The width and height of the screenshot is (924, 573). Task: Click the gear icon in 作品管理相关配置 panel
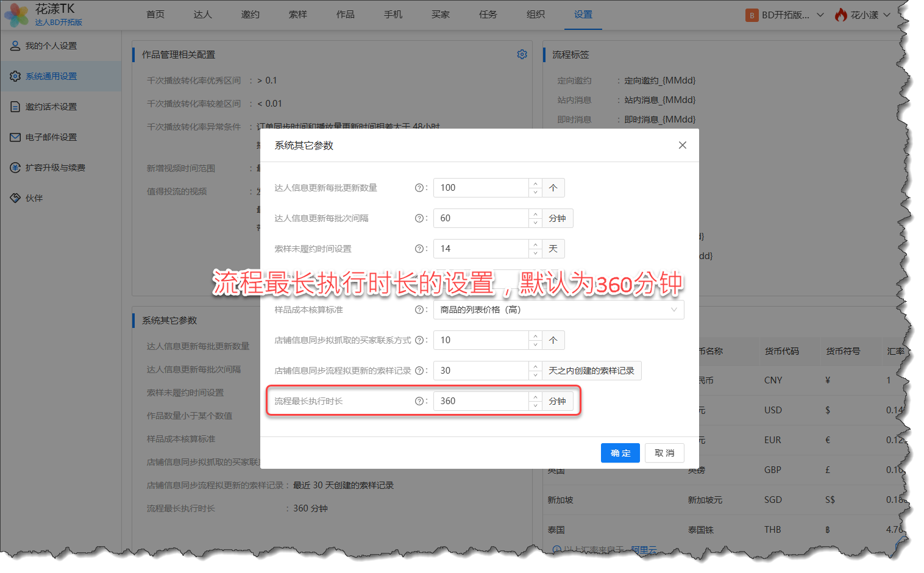[x=522, y=54]
